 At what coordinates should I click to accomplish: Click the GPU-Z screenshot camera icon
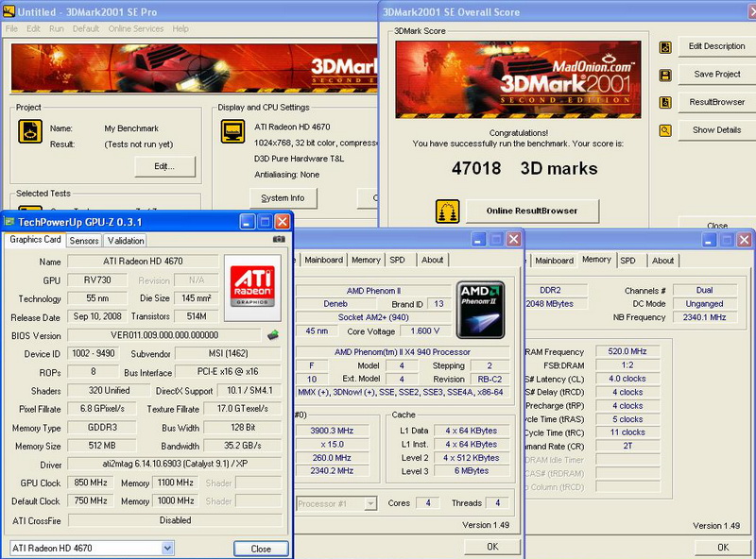coord(279,239)
